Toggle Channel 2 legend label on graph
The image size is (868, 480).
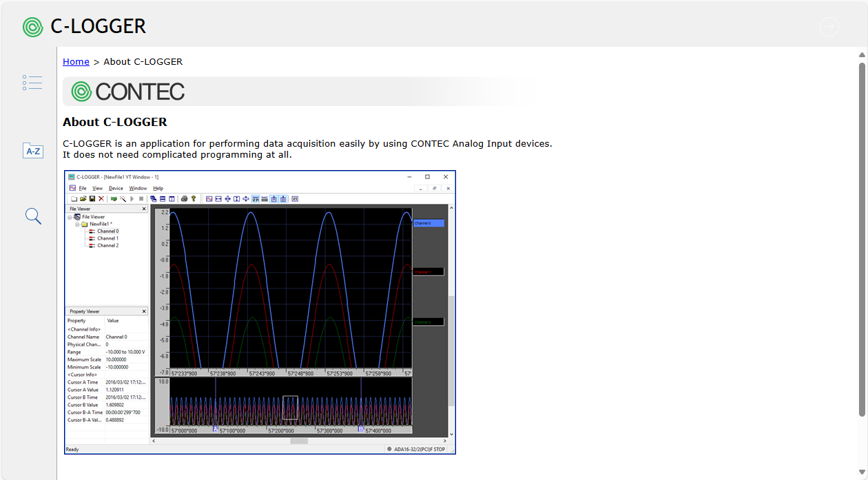pos(428,322)
